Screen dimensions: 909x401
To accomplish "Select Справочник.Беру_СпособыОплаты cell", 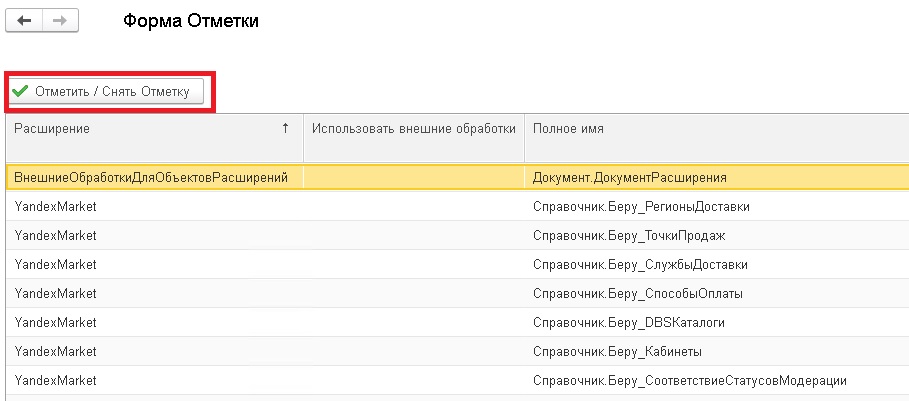I will point(717,293).
